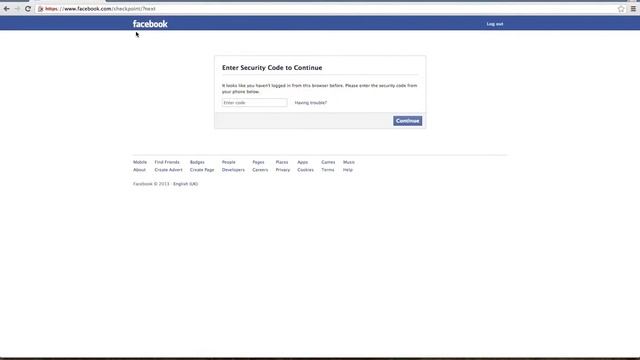
Task: Open the Music footer link
Action: coord(349,162)
